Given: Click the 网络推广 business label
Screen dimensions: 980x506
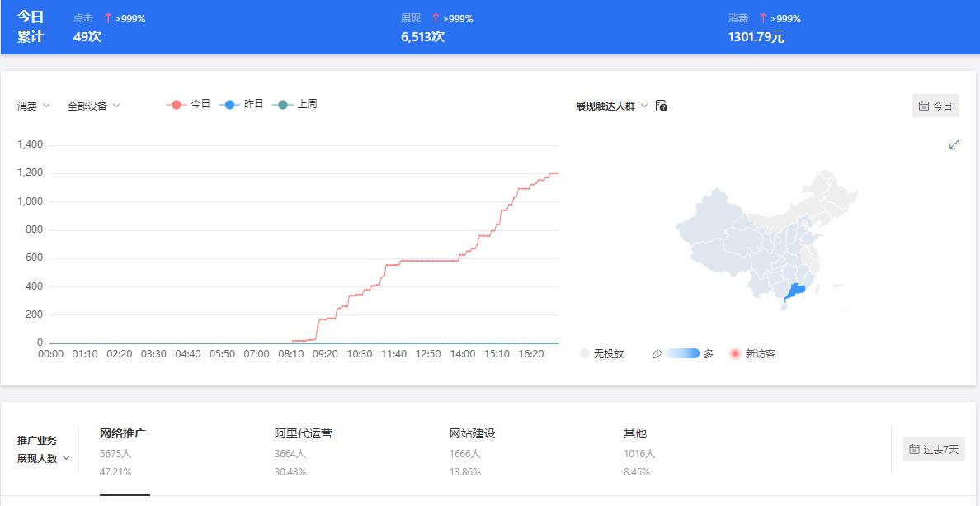Looking at the screenshot, I should [x=125, y=433].
